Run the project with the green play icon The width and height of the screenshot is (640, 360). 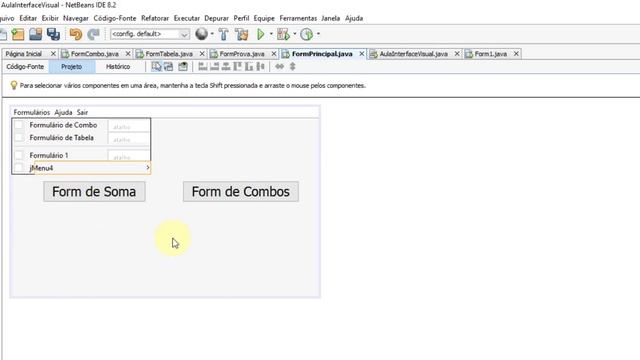pos(260,34)
